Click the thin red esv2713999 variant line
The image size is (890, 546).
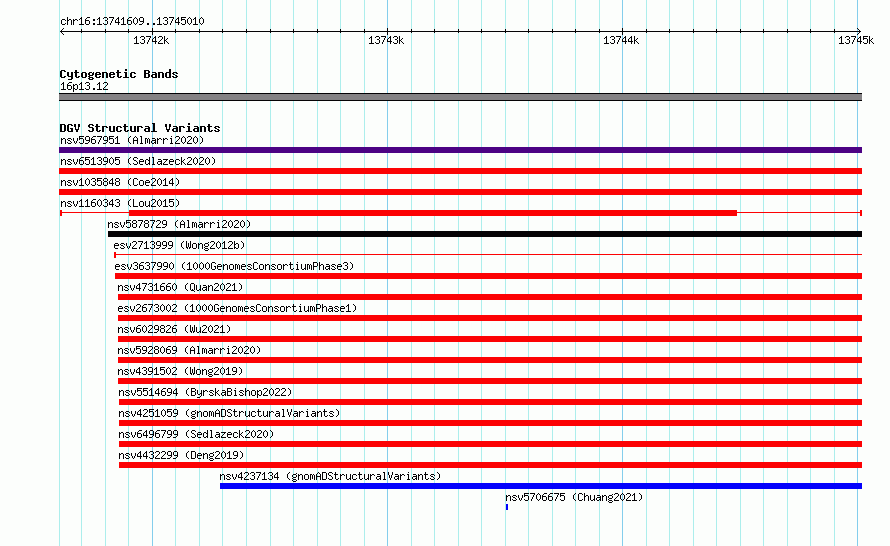point(488,255)
